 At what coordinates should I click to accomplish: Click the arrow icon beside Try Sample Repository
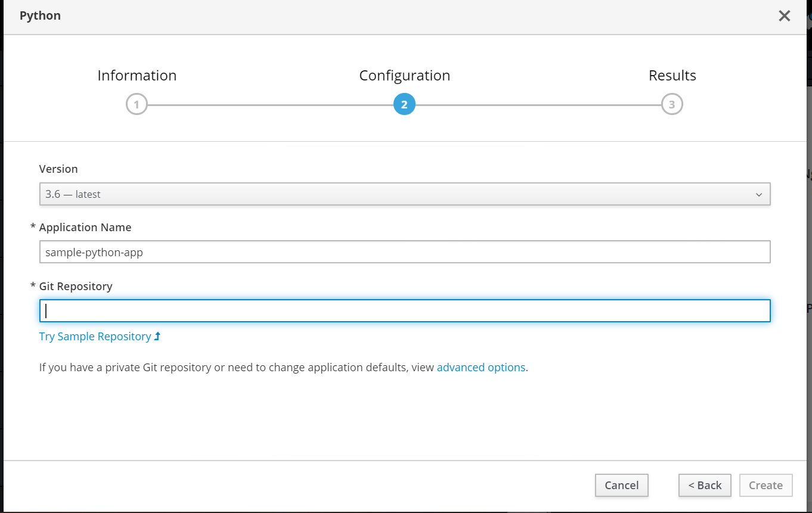157,335
